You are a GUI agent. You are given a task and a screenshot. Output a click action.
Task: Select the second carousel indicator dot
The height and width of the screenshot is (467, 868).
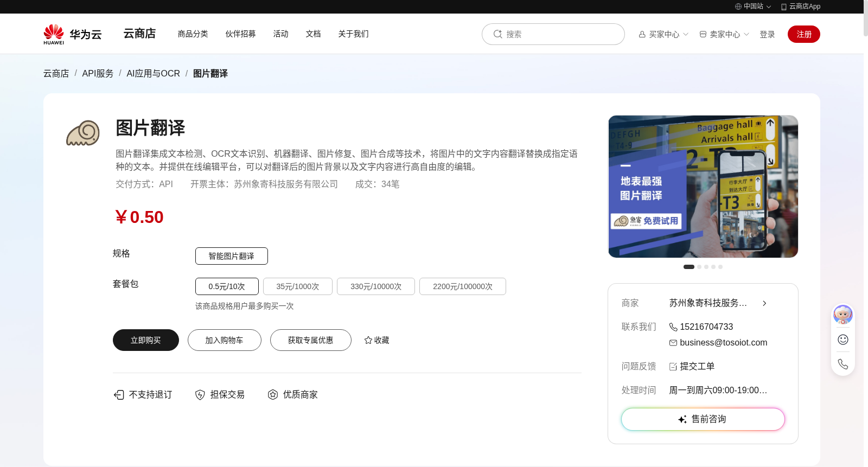tap(699, 267)
